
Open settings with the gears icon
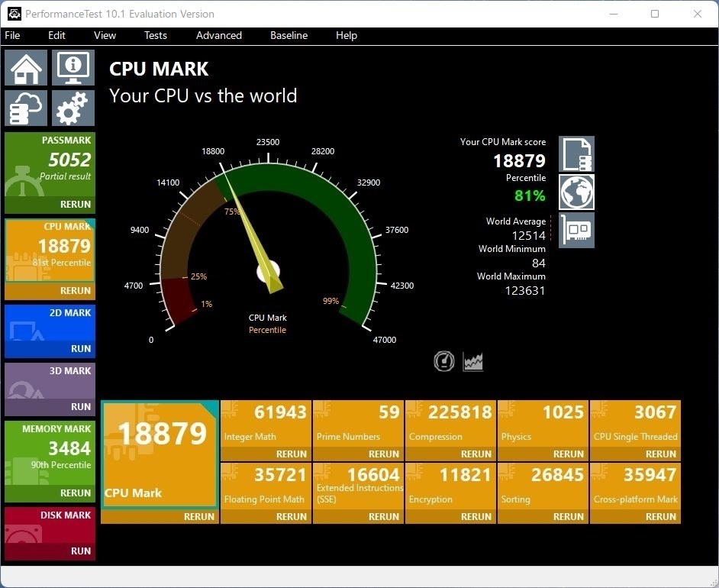73,108
